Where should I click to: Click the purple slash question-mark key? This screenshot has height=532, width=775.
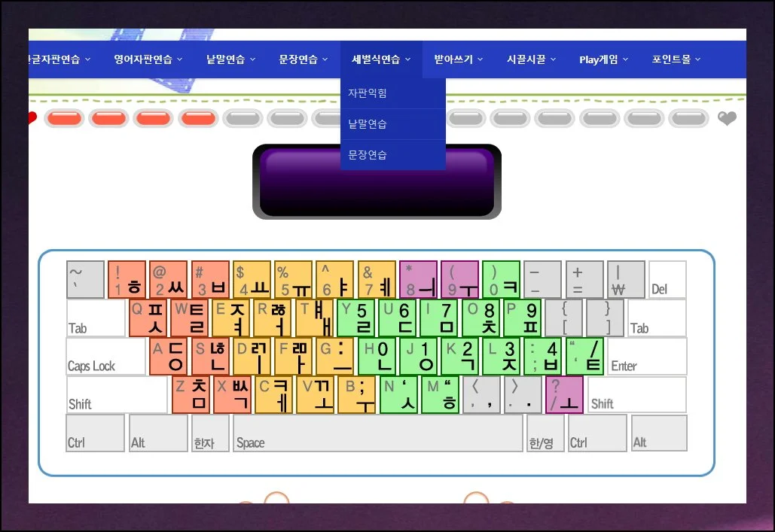click(x=564, y=395)
